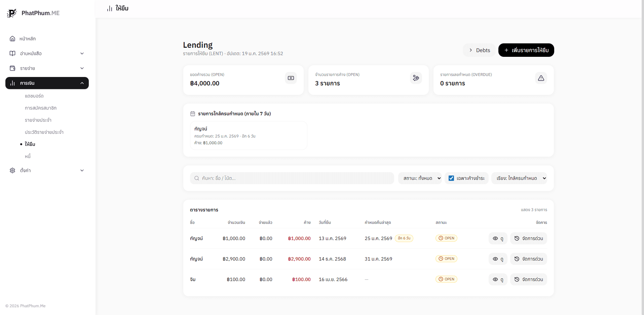The image size is (644, 315).
Task: Click the search name or note field
Action: (292, 178)
